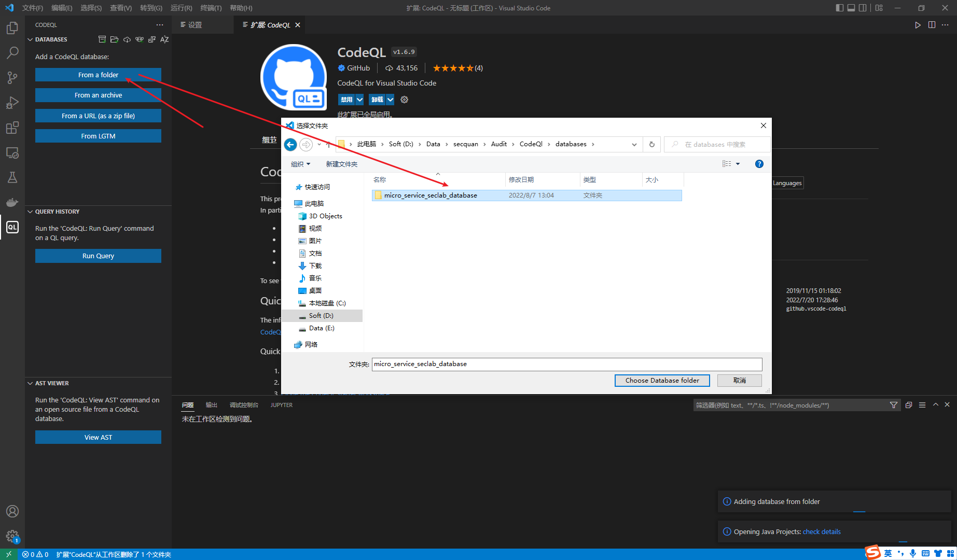The image size is (957, 560).
Task: Toggle the primary side bar layout icon
Action: tap(840, 8)
